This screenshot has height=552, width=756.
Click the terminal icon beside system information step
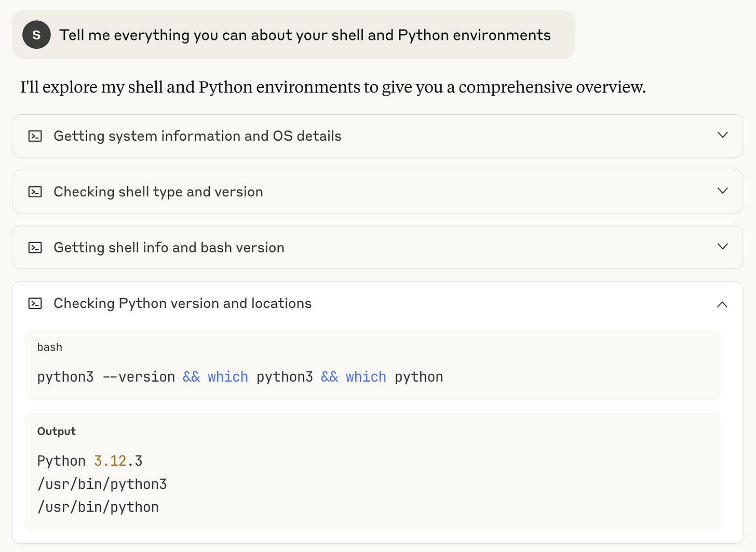(35, 136)
